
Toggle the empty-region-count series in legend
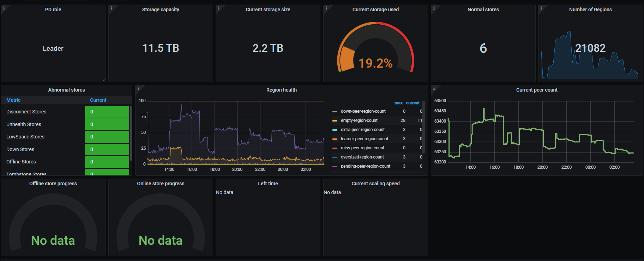coord(359,120)
